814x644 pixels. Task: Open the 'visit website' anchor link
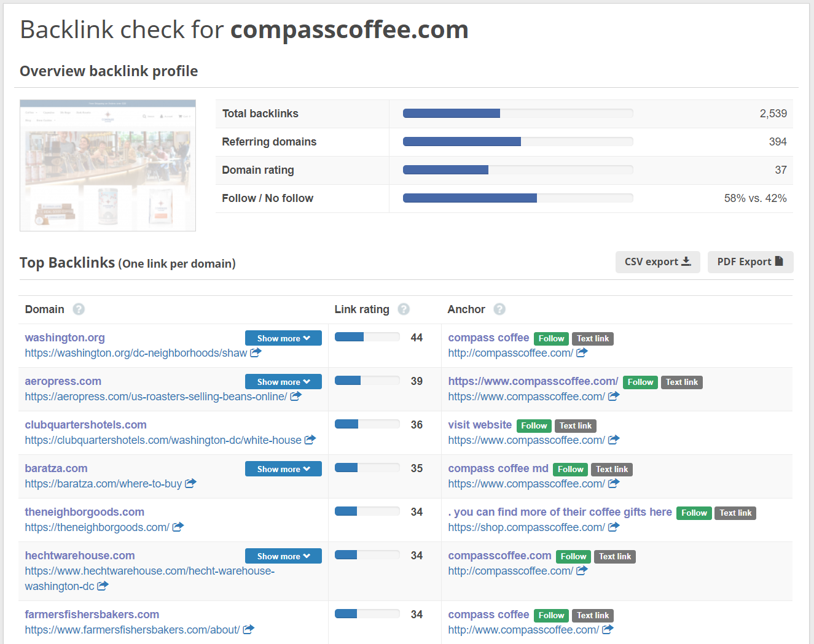(x=480, y=424)
